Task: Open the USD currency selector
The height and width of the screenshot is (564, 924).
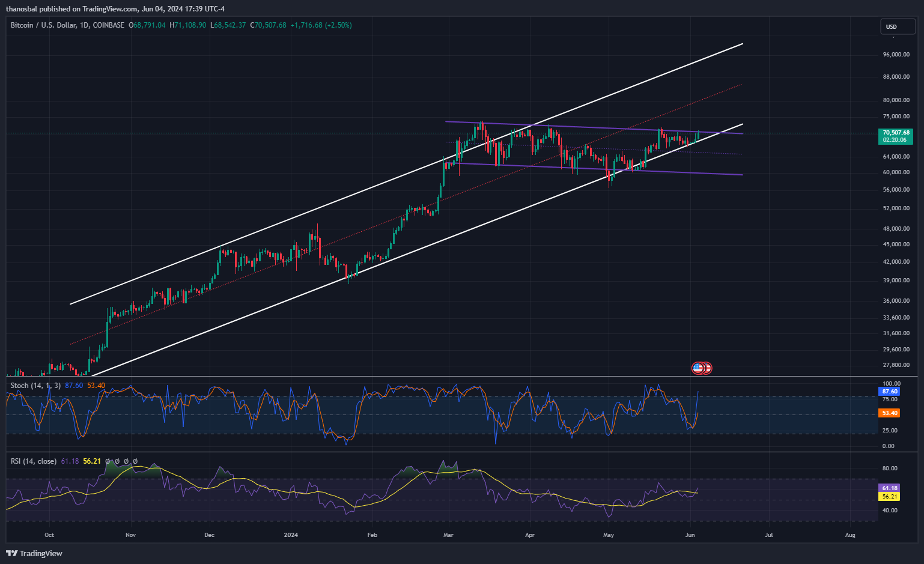Action: point(898,26)
